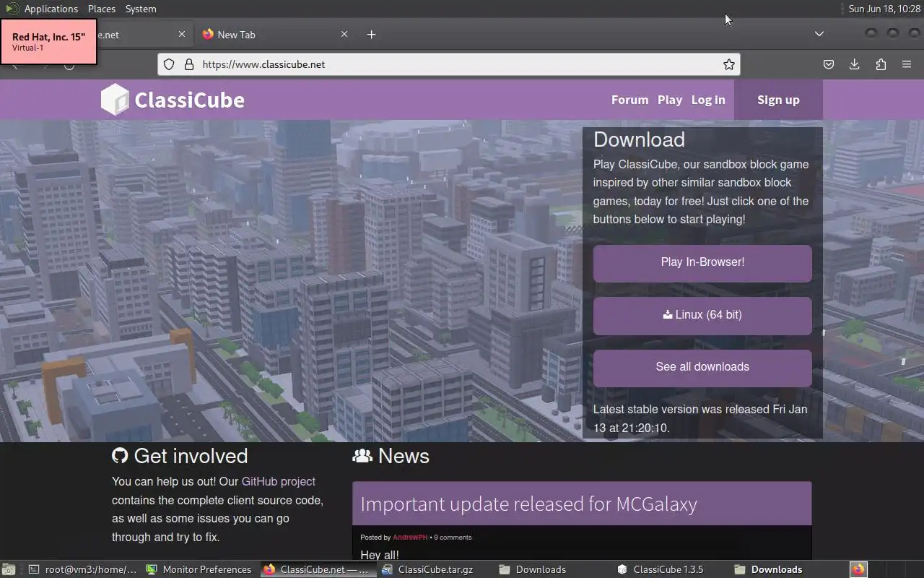Open the Firefox downloads panel
The height and width of the screenshot is (578, 924).
coord(855,64)
